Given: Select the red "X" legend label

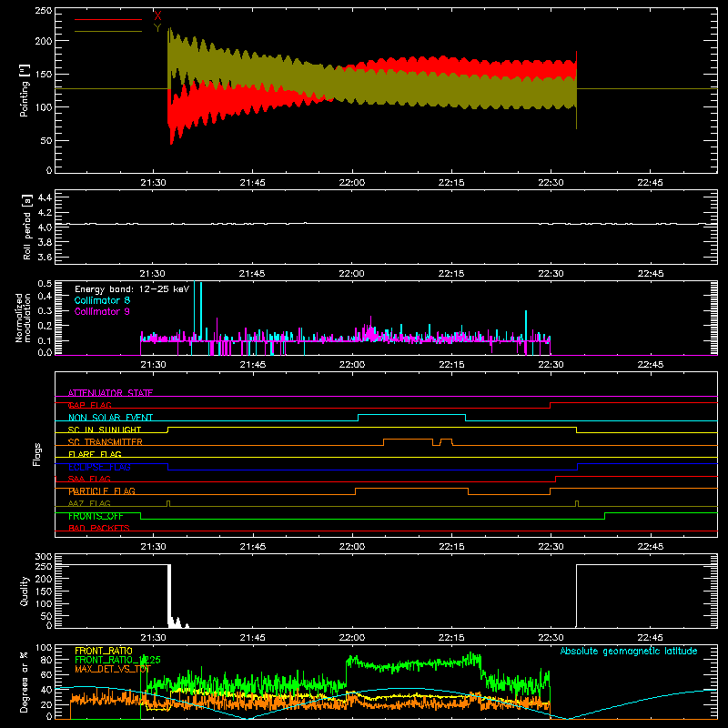Looking at the screenshot, I should pos(157,16).
